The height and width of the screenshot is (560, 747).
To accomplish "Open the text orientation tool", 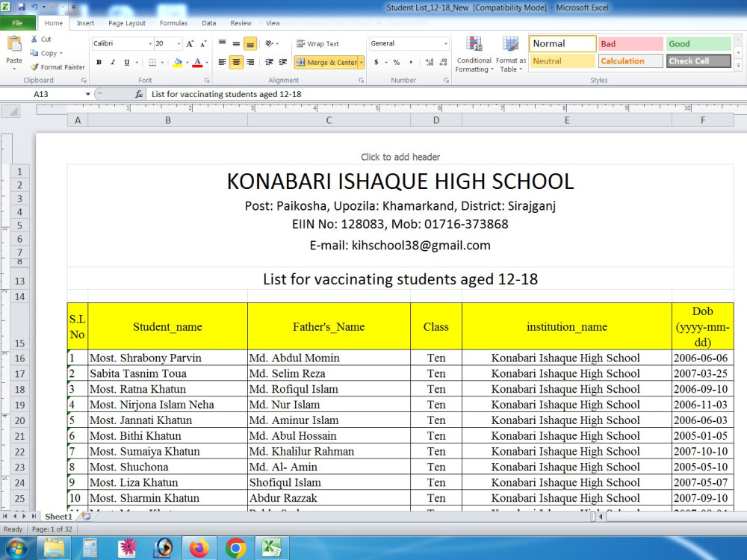I will tap(270, 43).
